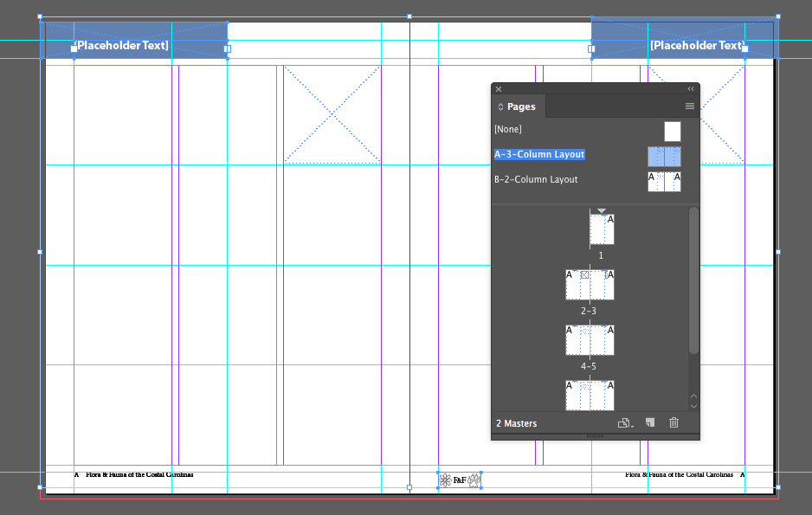Viewport: 812px width, 515px height.
Task: Select the B-2-Column Layout master
Action: (x=587, y=180)
